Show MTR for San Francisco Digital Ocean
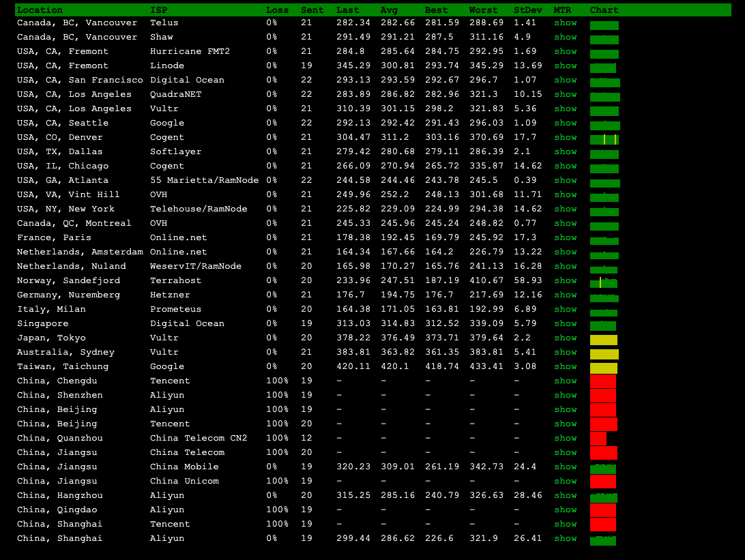 (x=566, y=80)
